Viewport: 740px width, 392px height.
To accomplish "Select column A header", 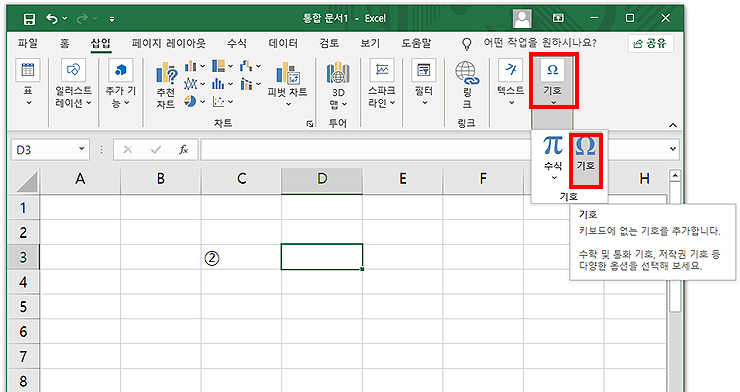I will pyautogui.click(x=80, y=179).
